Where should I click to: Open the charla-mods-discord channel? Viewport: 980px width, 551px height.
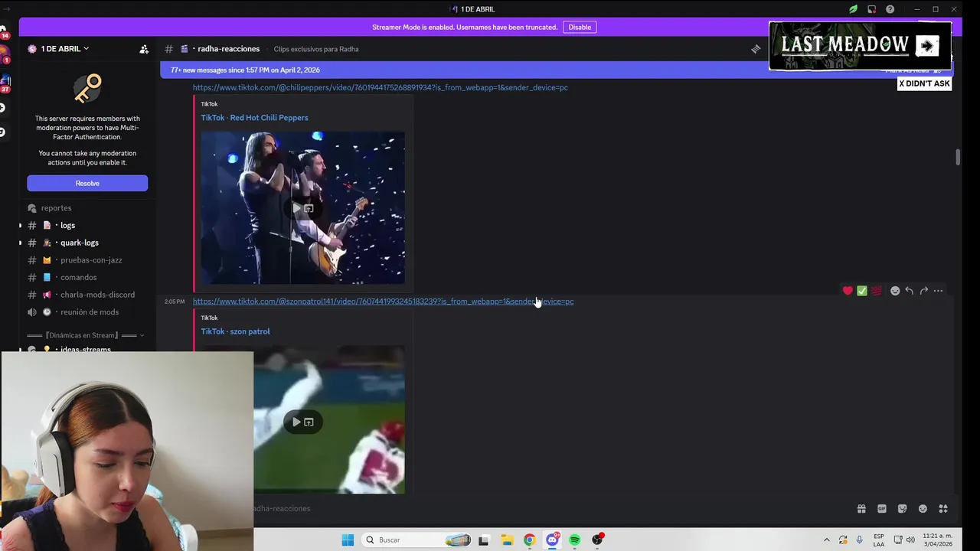pyautogui.click(x=97, y=295)
